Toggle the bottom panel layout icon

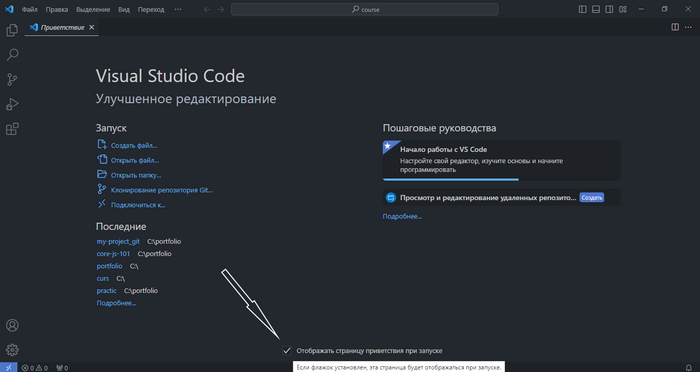tap(596, 9)
